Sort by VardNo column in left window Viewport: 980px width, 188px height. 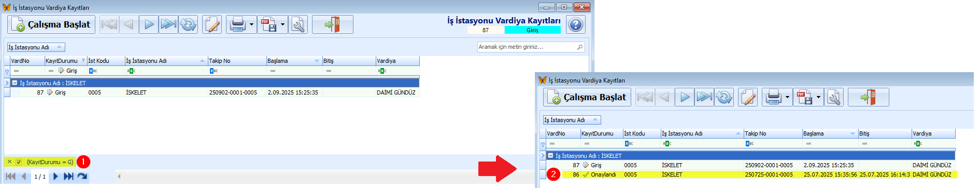pyautogui.click(x=27, y=61)
